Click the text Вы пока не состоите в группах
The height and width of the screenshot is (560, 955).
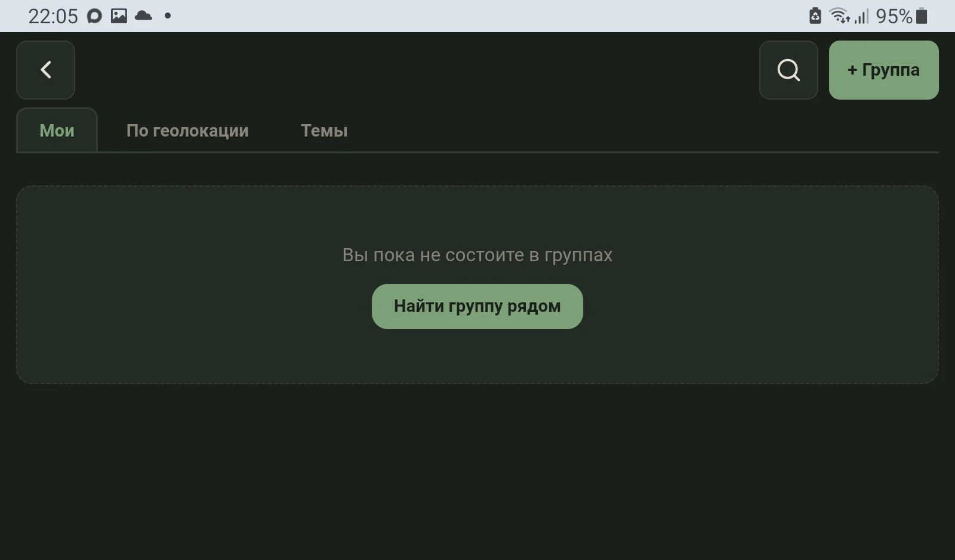(x=478, y=255)
